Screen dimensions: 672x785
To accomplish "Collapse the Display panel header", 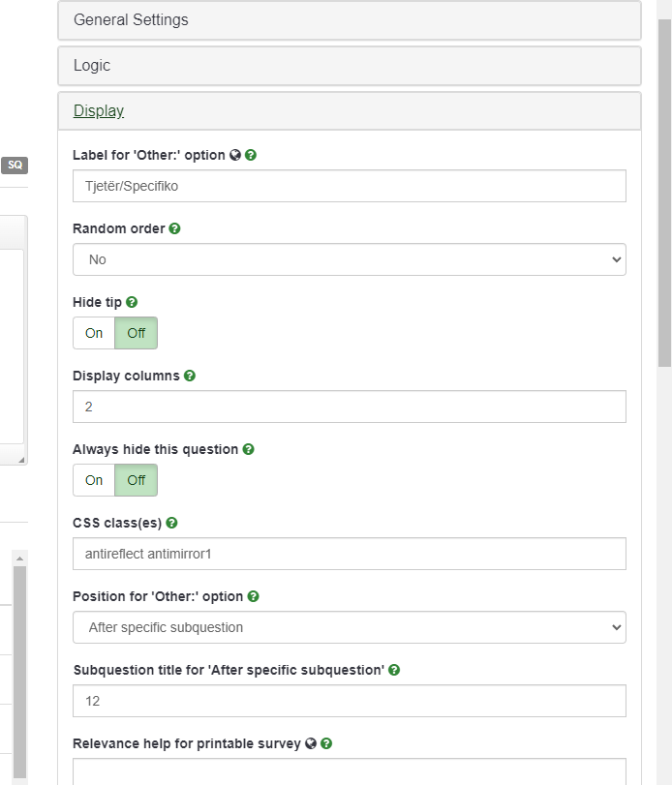I will tap(99, 110).
